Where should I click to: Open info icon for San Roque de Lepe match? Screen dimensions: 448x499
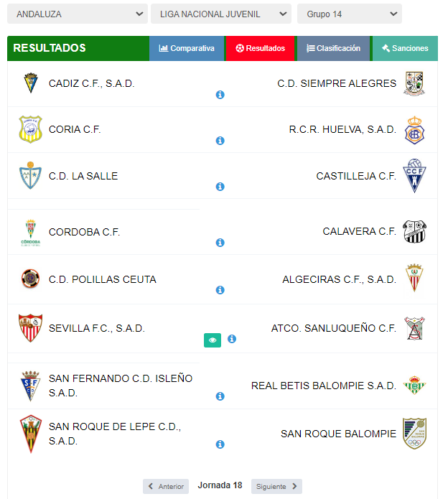tap(220, 444)
